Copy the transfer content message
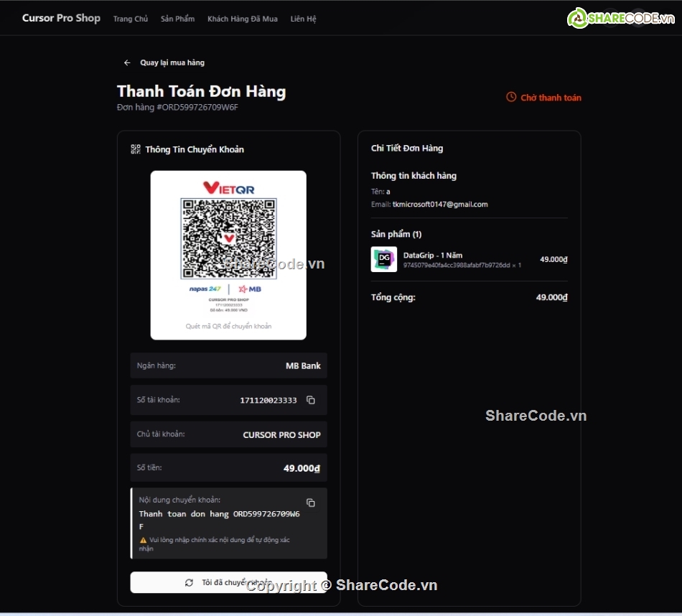Image resolution: width=682 pixels, height=616 pixels. coord(311,503)
